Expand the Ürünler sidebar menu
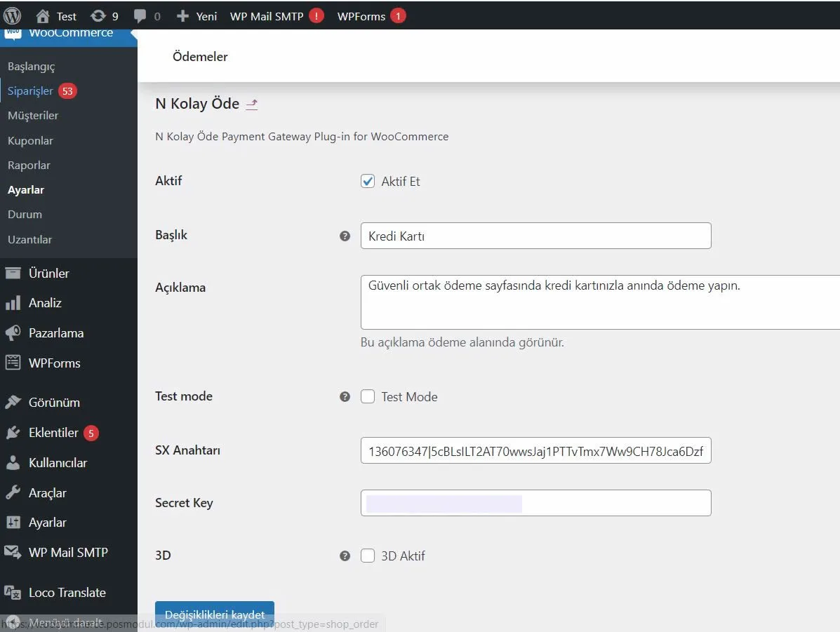Viewport: 840px width, 632px height. 48,274
